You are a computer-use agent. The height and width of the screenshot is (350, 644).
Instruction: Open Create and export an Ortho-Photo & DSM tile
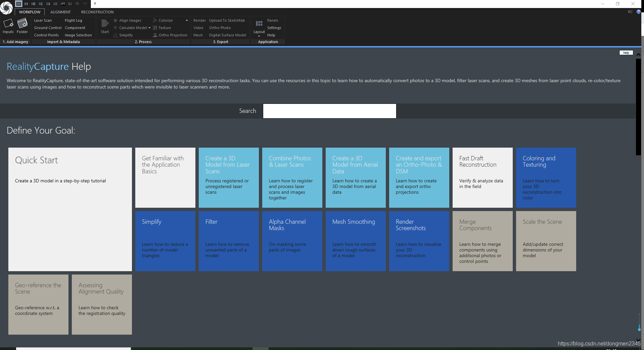coord(419,178)
